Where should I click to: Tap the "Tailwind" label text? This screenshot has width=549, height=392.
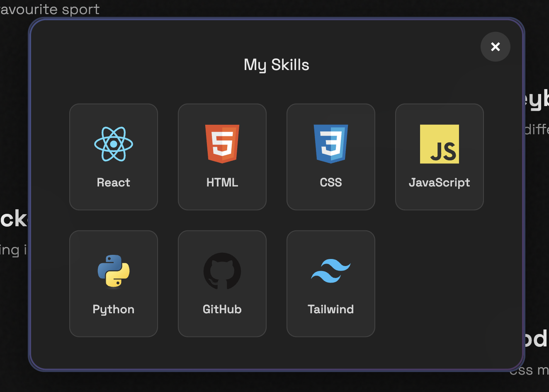pos(331,309)
